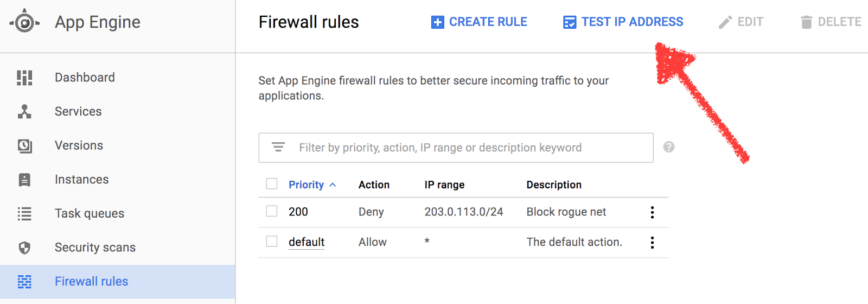Click TEST IP ADDRESS button
Viewport: 868px width, 304px height.
[623, 22]
